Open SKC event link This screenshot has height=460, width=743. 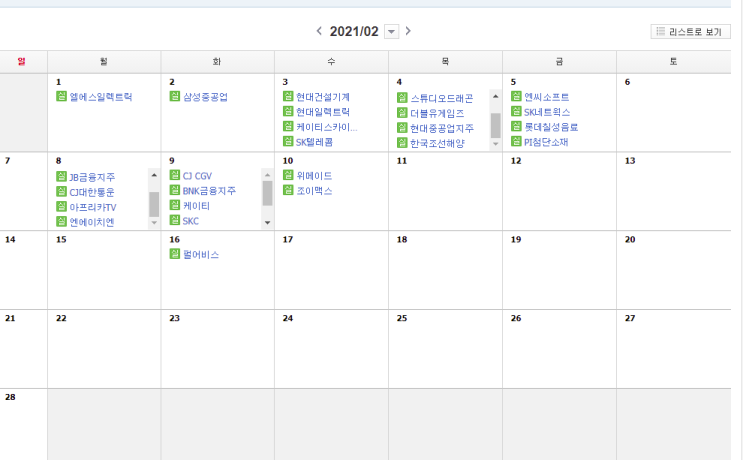(190, 221)
